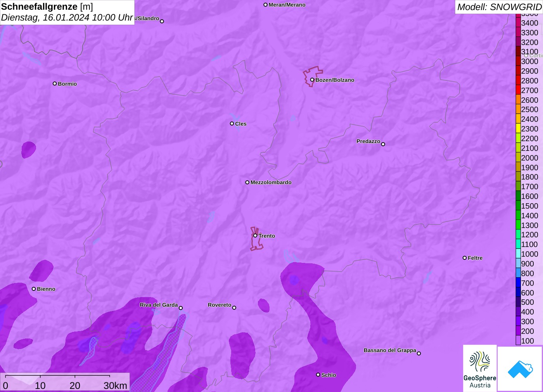Click the Trento city marker
The image size is (543, 392).
(x=255, y=235)
